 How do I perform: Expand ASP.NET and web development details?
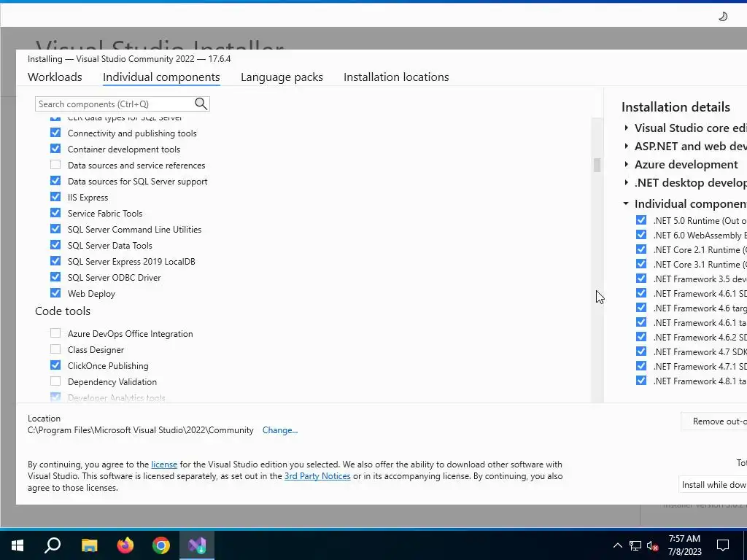[627, 146]
